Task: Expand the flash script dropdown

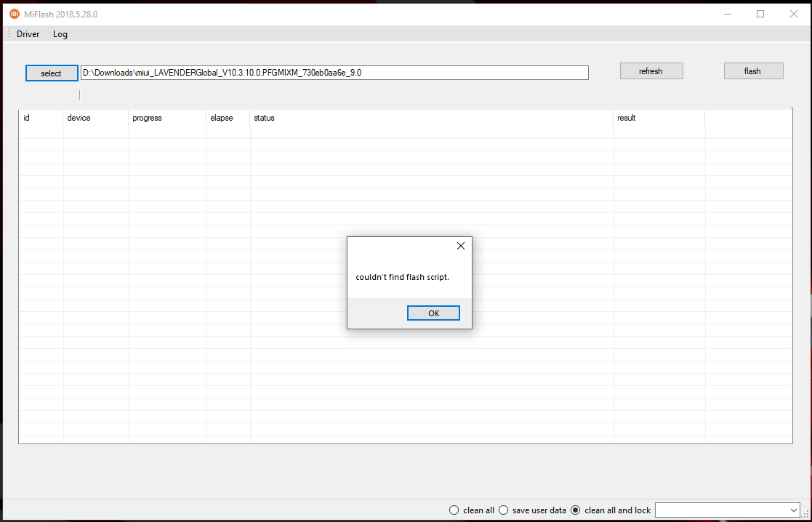Action: pyautogui.click(x=793, y=510)
